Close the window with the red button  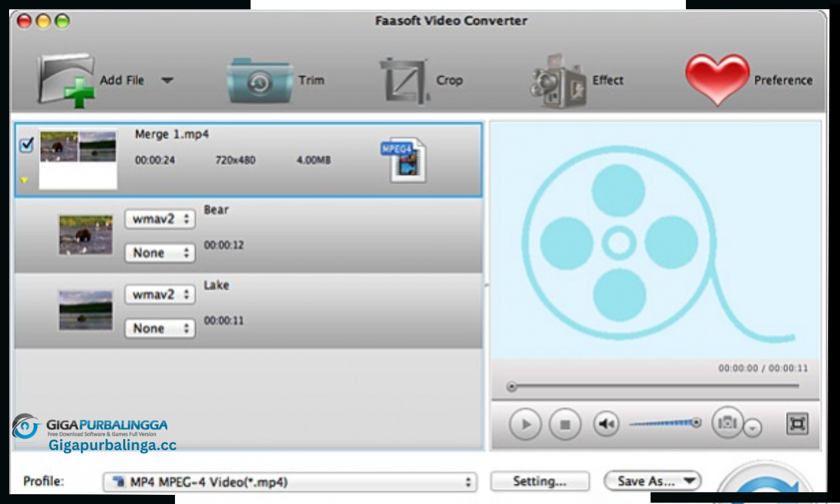click(25, 22)
